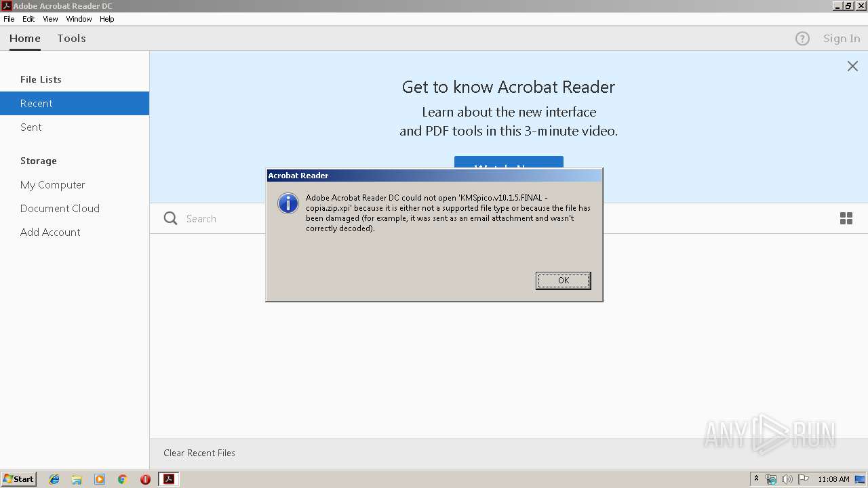Open the View menu
The image size is (868, 488).
click(50, 19)
